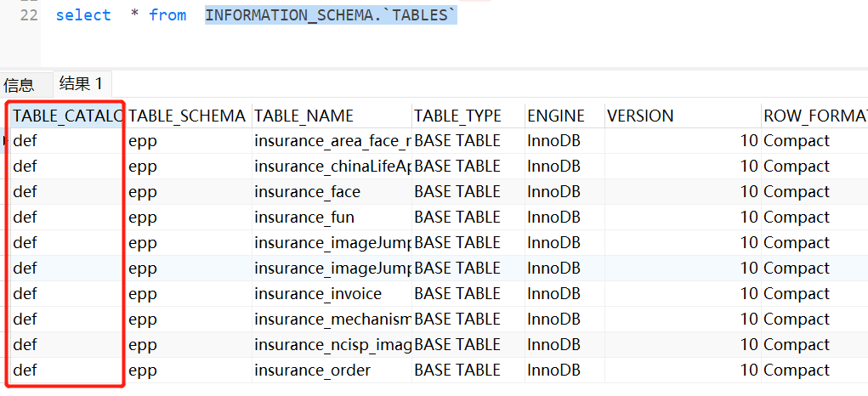868x396 pixels.
Task: Click the insurance_invoice table name cell
Action: 318,294
